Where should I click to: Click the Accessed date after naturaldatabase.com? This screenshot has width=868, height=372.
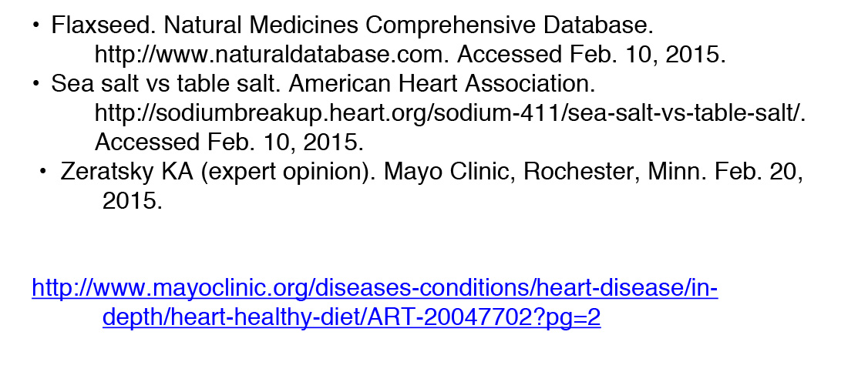(x=592, y=55)
